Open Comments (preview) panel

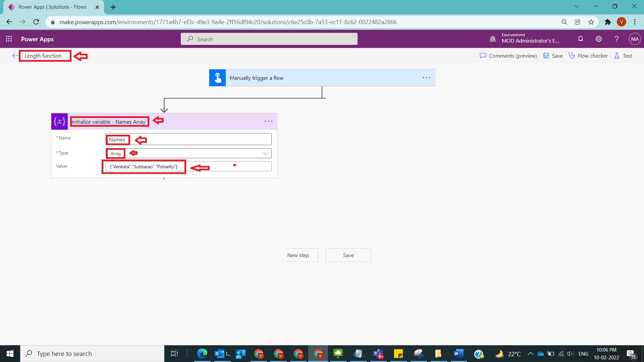[x=508, y=56]
